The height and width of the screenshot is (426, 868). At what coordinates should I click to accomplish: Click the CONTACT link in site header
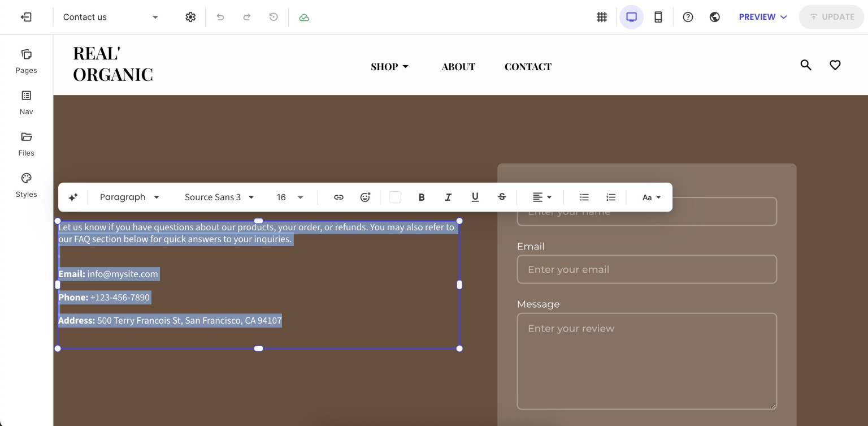click(x=528, y=66)
